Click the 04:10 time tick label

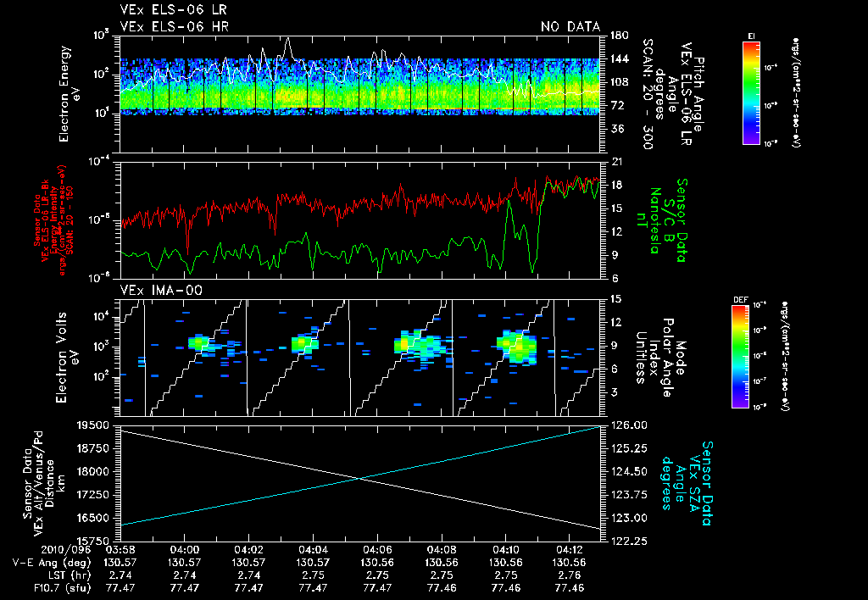point(506,550)
